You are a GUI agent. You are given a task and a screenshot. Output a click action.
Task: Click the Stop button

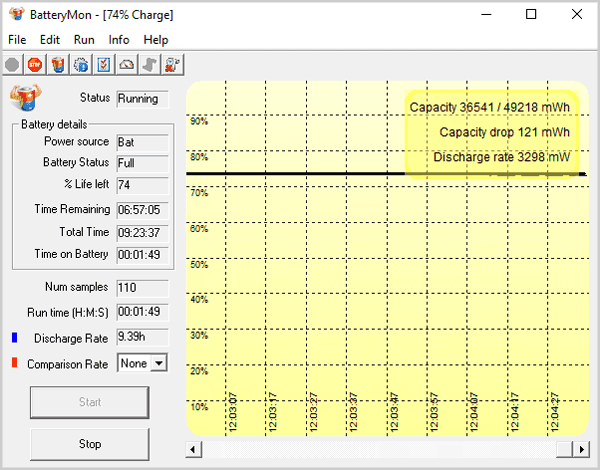tap(90, 444)
